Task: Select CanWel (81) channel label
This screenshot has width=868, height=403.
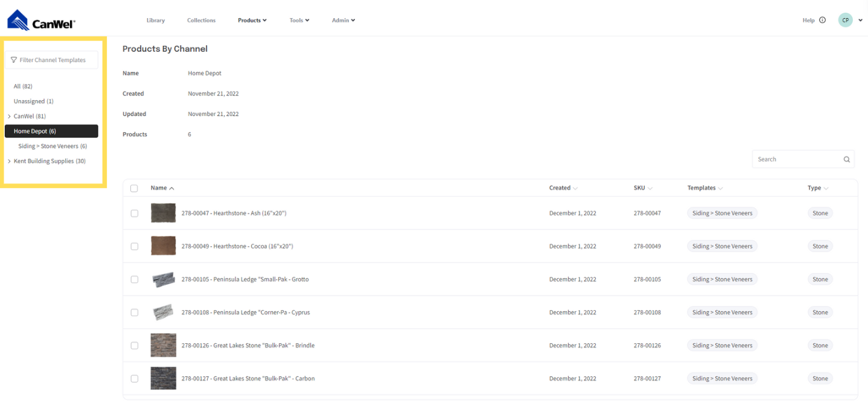Action: (30, 116)
